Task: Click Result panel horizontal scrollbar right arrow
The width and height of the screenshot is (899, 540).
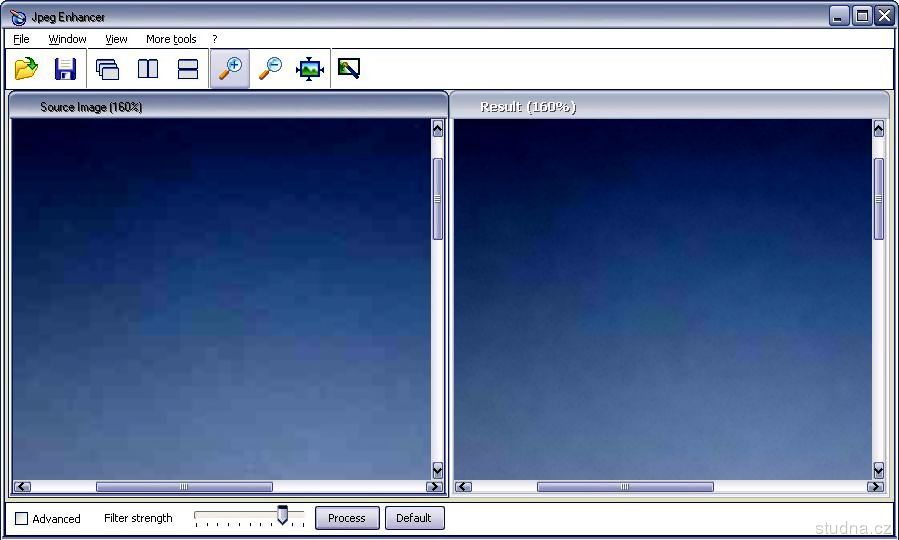Action: [x=875, y=487]
